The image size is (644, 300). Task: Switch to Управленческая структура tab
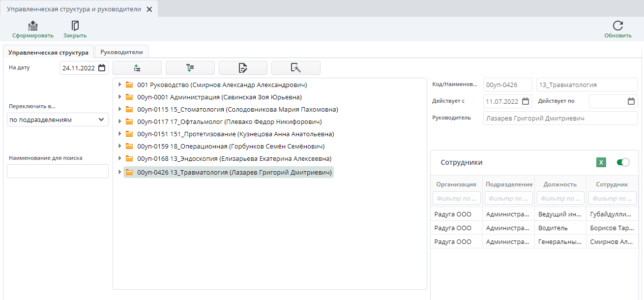[x=49, y=52]
